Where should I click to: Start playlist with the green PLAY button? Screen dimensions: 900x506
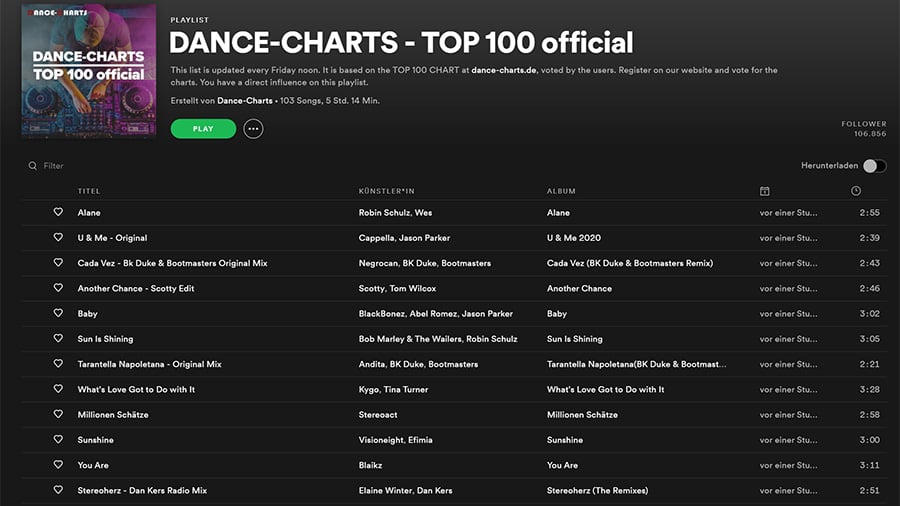pyautogui.click(x=203, y=129)
